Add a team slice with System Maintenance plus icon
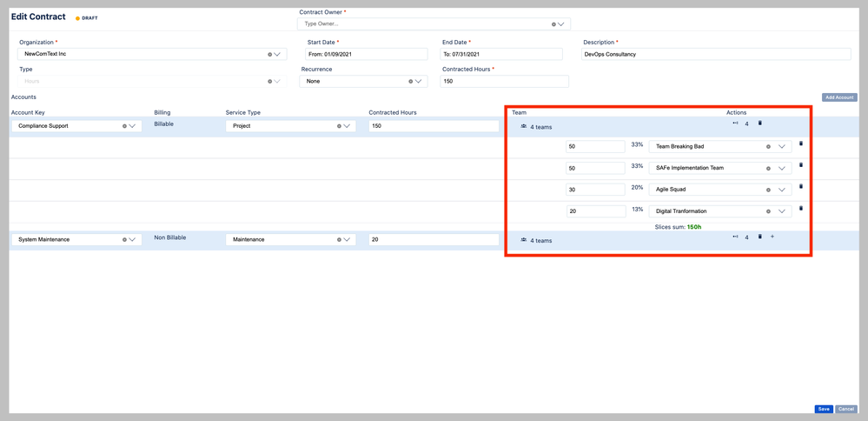 pyautogui.click(x=772, y=237)
